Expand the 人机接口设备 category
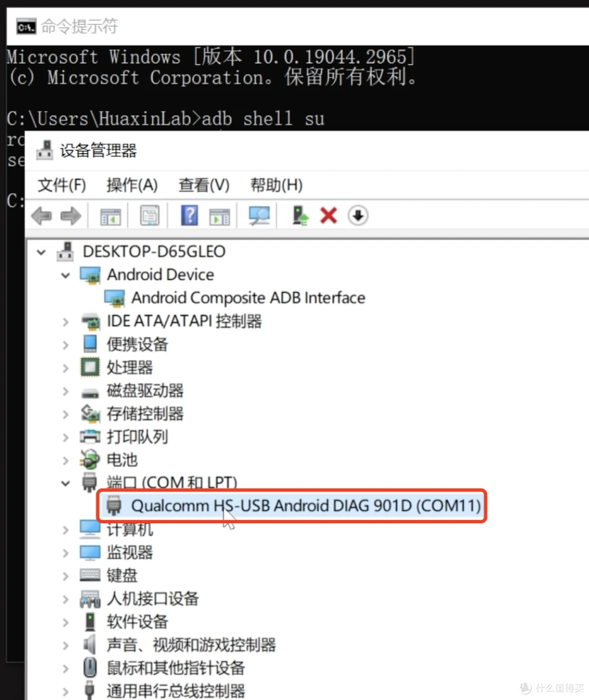 coord(65,600)
